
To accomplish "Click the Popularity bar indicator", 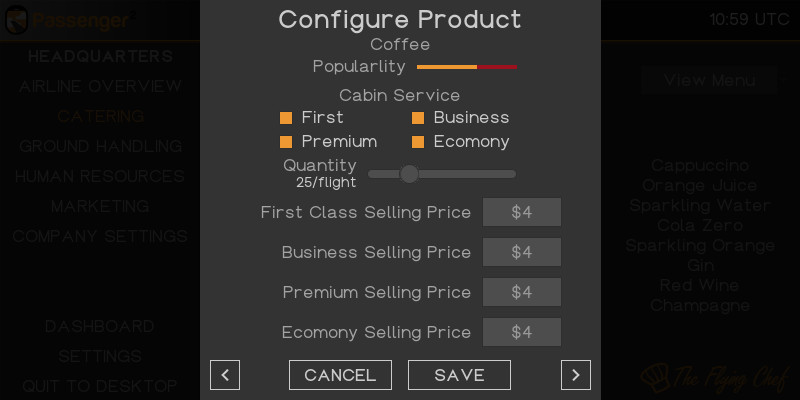I will coord(466,67).
